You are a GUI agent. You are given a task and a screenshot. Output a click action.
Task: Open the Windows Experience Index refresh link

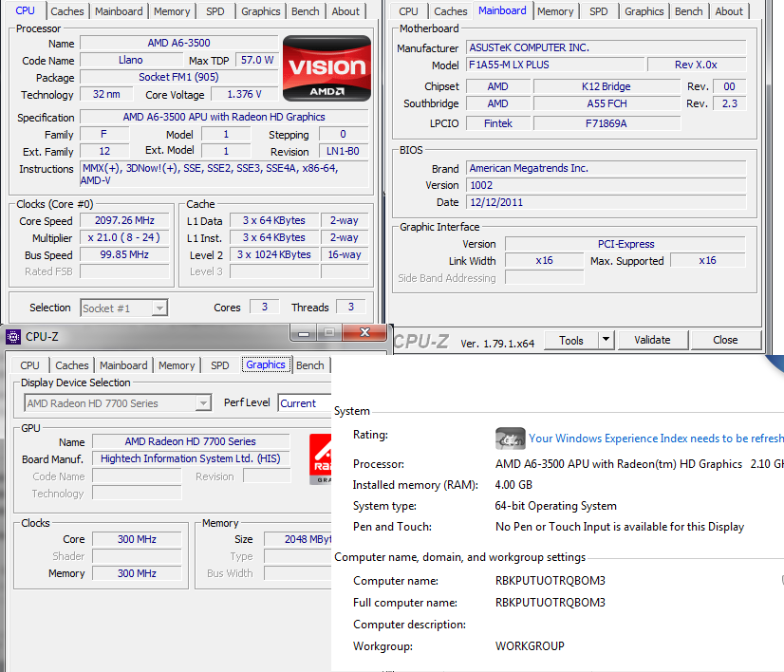(x=655, y=439)
